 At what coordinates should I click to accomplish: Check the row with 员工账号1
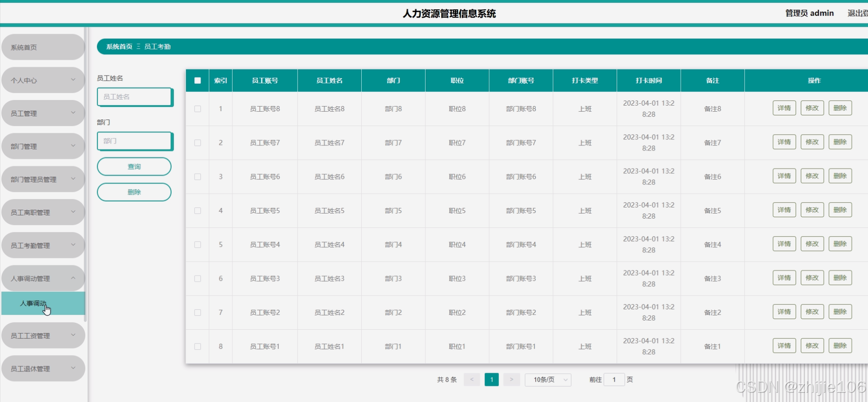(198, 346)
